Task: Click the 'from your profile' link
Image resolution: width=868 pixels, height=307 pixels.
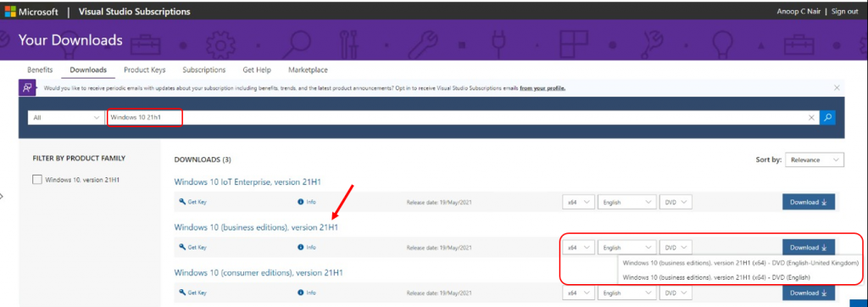Action: pyautogui.click(x=542, y=88)
